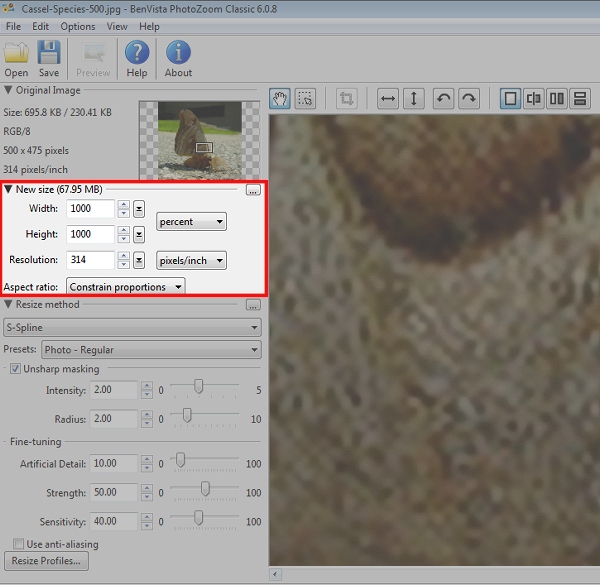Open Help from the question mark icon

[137, 59]
